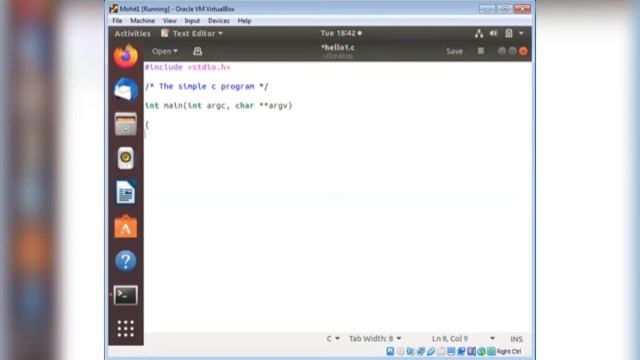This screenshot has width=640, height=360.
Task: Click the VirtualBox hard disk status icon
Action: click(390, 351)
